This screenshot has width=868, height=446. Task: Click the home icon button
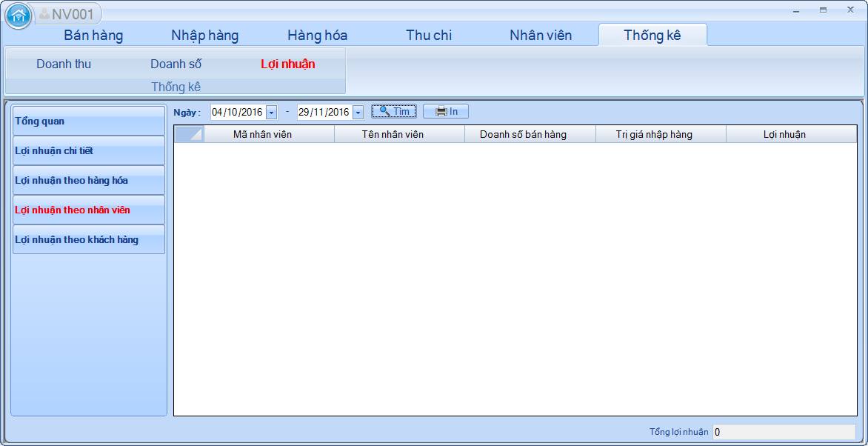(18, 16)
